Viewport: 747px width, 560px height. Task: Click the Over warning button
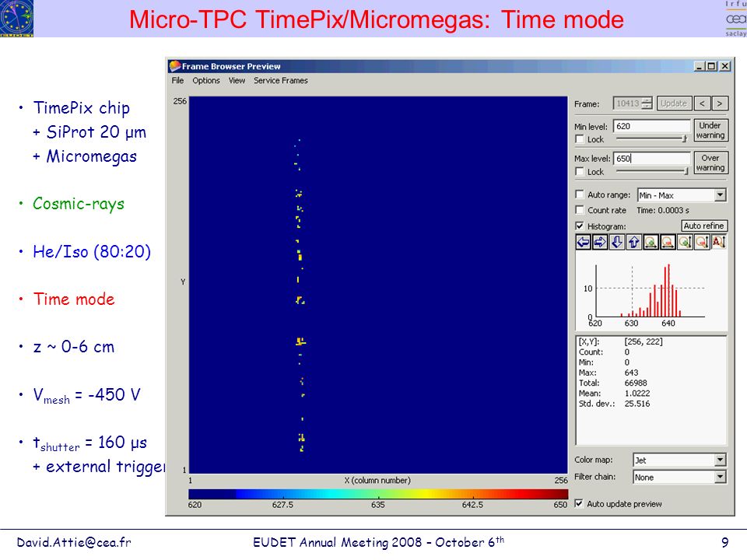point(710,163)
